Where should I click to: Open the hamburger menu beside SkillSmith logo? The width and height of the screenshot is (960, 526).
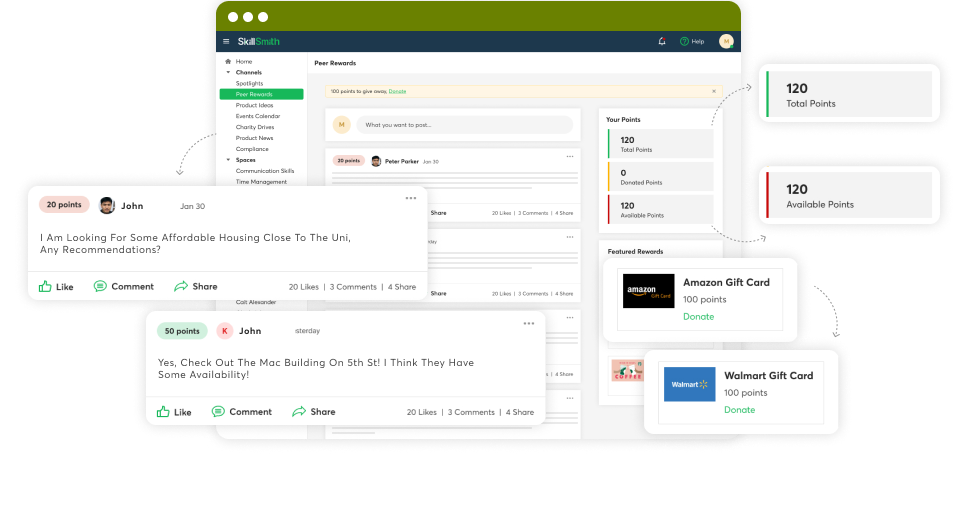tap(226, 41)
